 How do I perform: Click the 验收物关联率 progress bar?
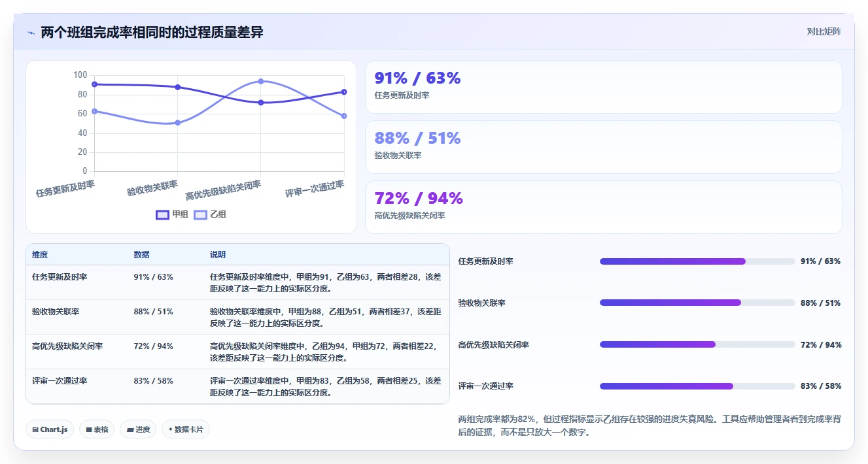tap(697, 303)
